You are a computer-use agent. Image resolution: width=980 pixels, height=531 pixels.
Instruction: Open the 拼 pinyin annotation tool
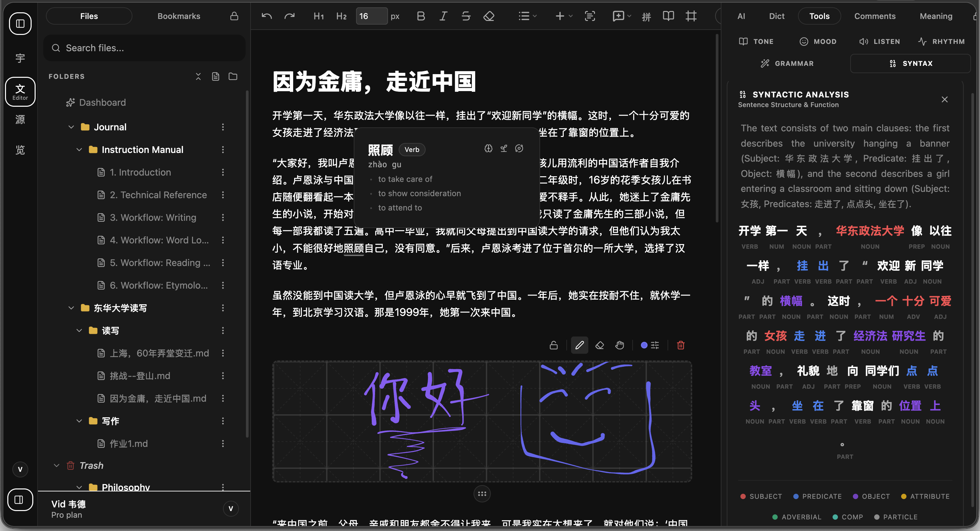(x=646, y=16)
